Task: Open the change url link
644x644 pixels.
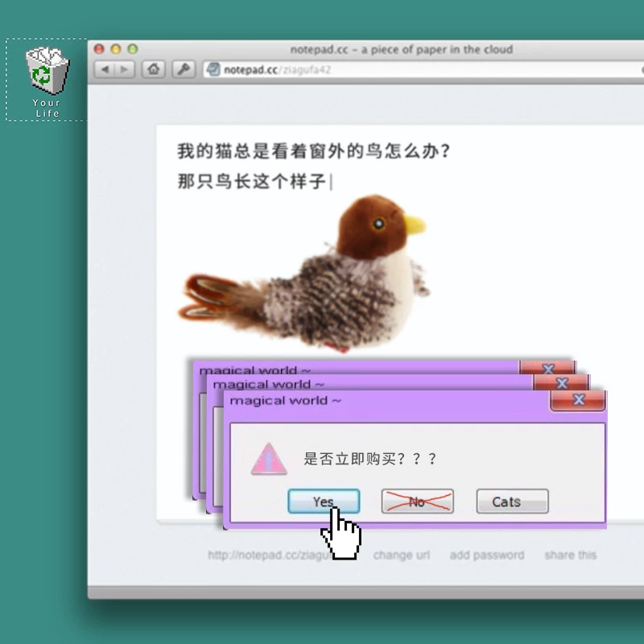Action: pos(401,555)
